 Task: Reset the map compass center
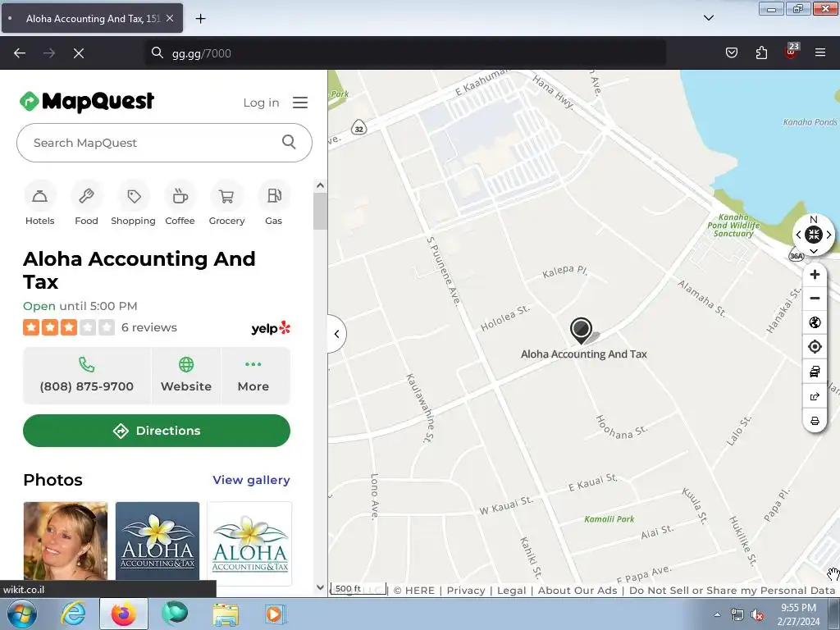[814, 234]
